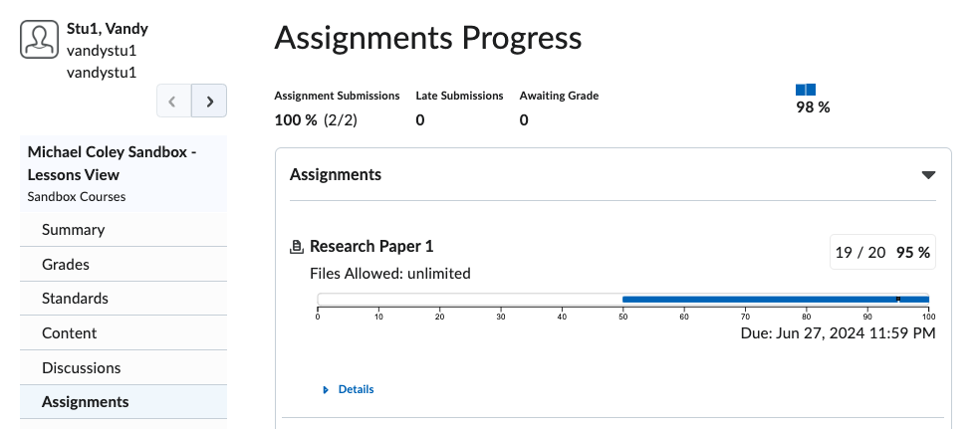
Task: Click the 19 / 20 score box
Action: tap(882, 253)
